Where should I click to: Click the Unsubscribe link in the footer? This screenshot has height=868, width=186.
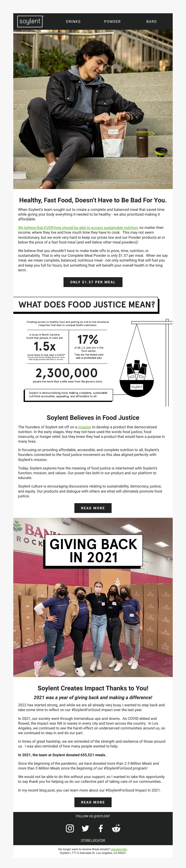coord(119,849)
